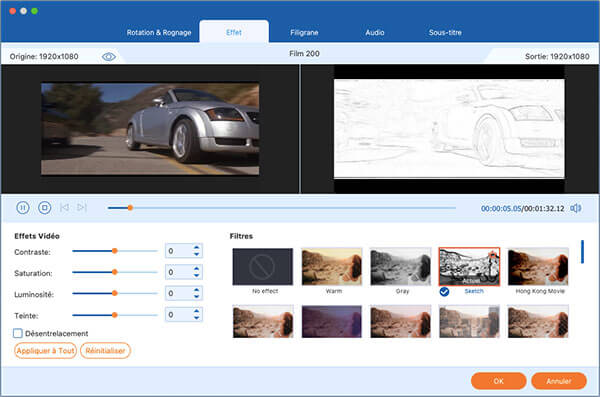The width and height of the screenshot is (600, 397).
Task: Uncheck the Sketch filter checkmark
Action: [444, 292]
